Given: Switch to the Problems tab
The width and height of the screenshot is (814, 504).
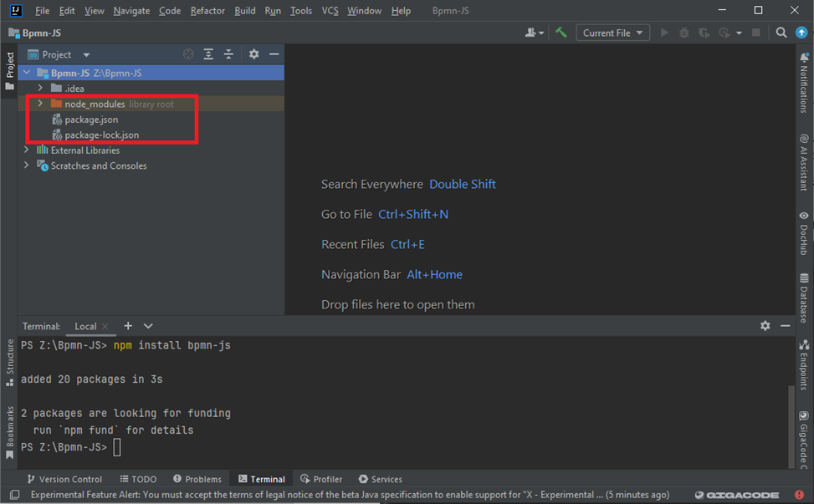Looking at the screenshot, I should point(197,479).
